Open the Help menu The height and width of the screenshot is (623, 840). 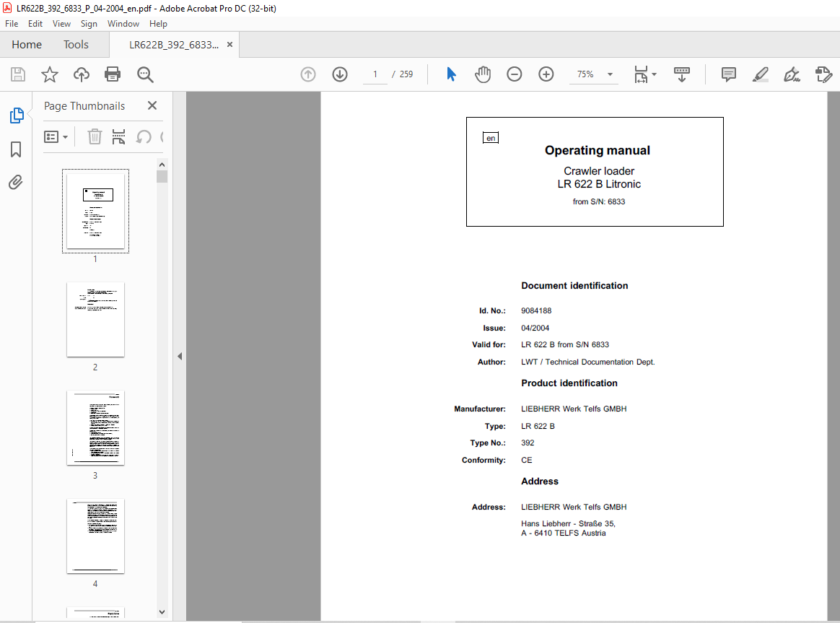point(158,24)
